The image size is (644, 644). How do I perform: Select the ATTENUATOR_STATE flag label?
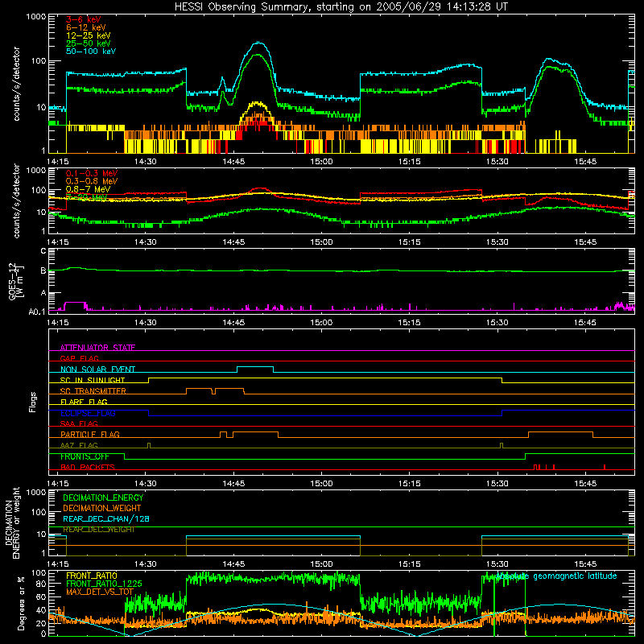pos(97,348)
